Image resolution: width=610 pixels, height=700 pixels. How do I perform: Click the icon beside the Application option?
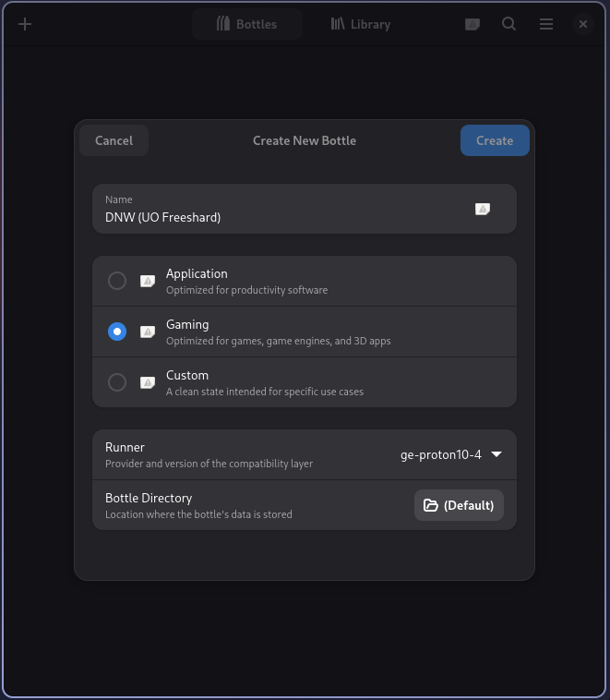click(148, 281)
